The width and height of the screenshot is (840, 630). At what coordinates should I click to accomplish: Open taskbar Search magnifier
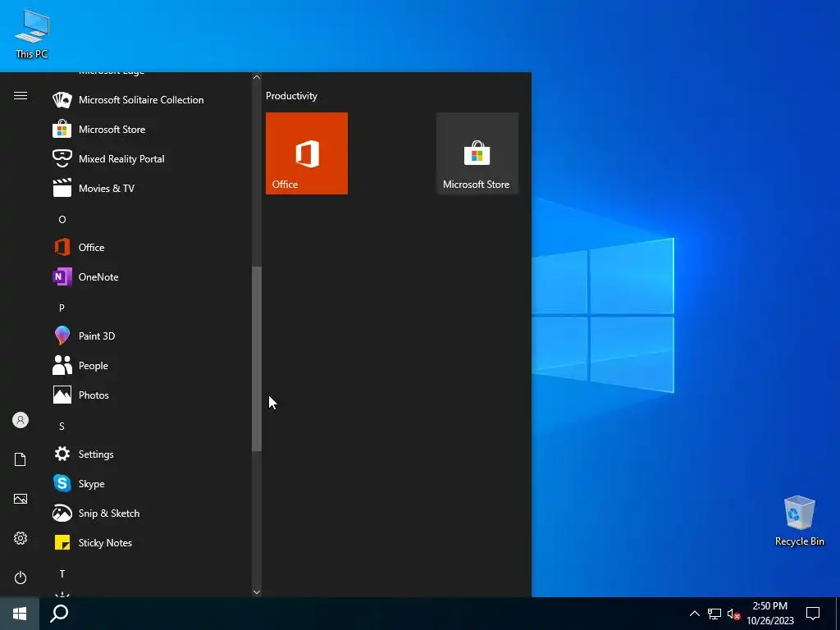click(59, 614)
